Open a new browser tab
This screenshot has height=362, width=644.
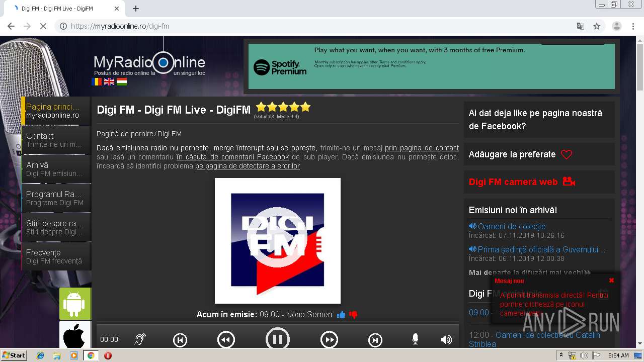tap(136, 9)
